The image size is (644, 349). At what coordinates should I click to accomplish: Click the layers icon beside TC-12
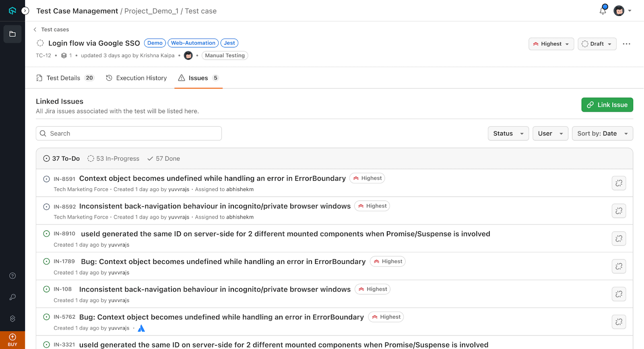(64, 56)
